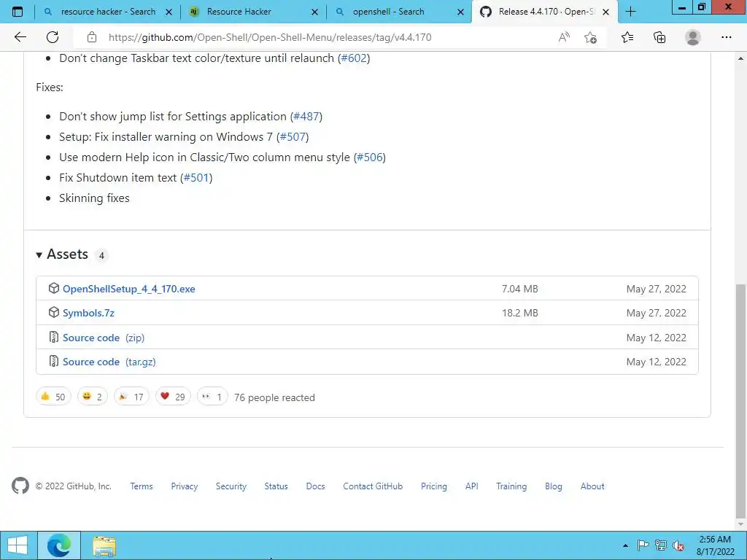
Task: Click zip file icon beside Source code (zip)
Action: point(53,337)
